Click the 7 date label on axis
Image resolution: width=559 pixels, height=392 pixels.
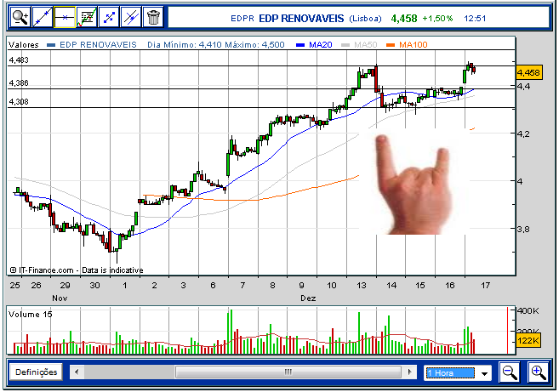tap(242, 286)
